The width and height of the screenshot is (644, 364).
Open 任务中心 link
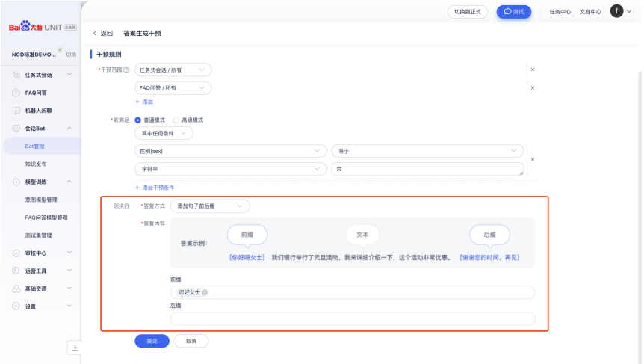click(x=560, y=12)
